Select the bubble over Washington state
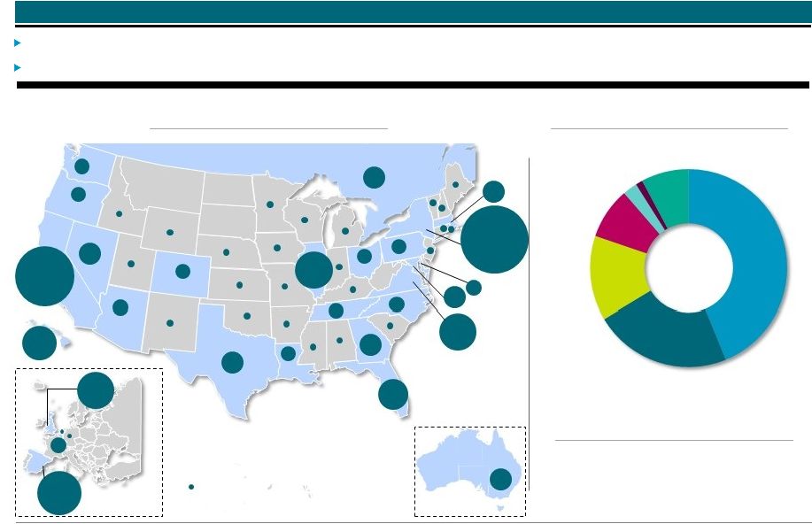 [81, 166]
